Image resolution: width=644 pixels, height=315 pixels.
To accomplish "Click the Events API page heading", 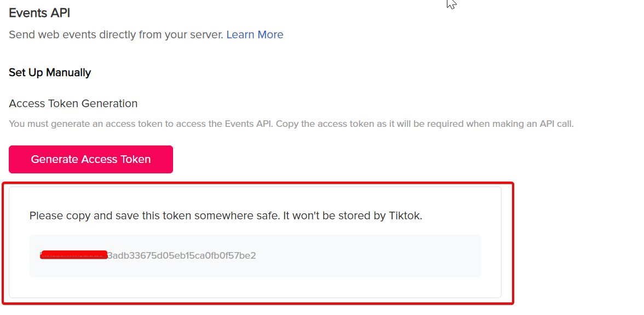I will (x=39, y=13).
